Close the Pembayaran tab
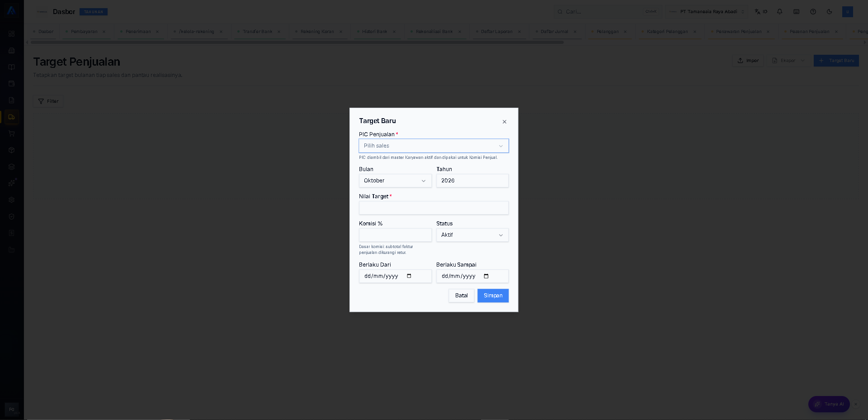 tap(104, 32)
